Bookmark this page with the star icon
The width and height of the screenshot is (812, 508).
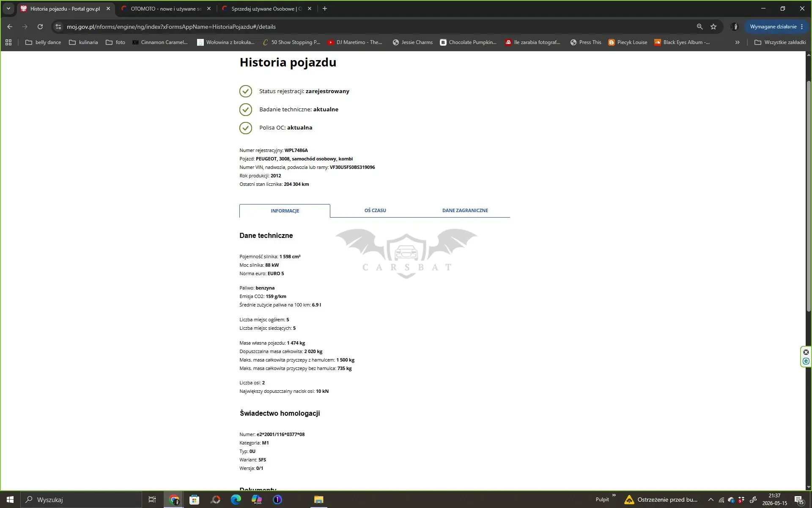coord(713,27)
